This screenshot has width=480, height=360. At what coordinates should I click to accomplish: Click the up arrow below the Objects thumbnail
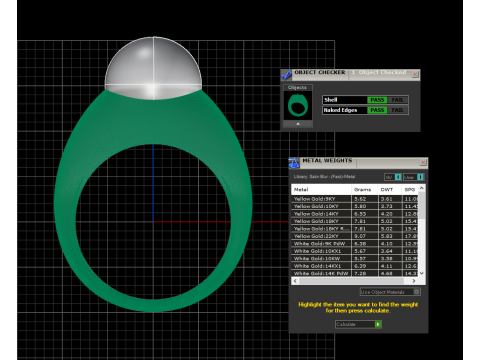[298, 124]
